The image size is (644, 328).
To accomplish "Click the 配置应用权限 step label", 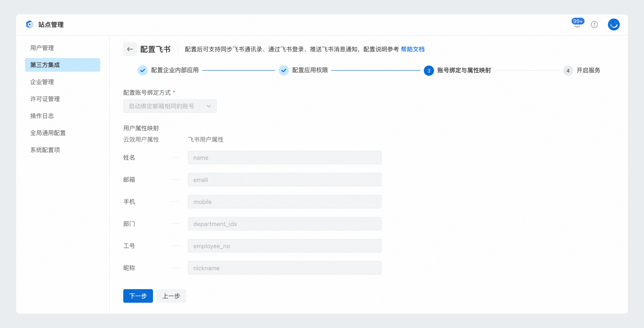I will coord(310,70).
